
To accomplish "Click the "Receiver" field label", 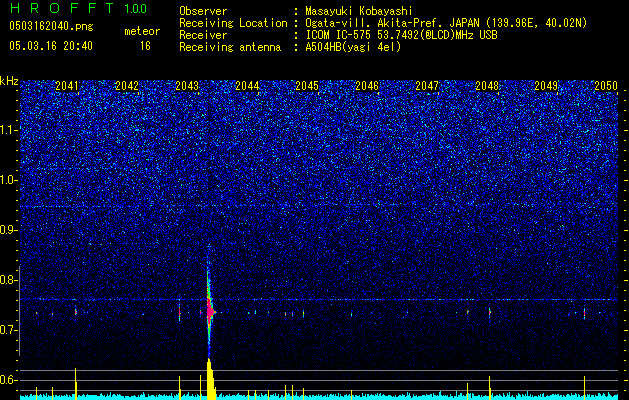I will tap(203, 35).
